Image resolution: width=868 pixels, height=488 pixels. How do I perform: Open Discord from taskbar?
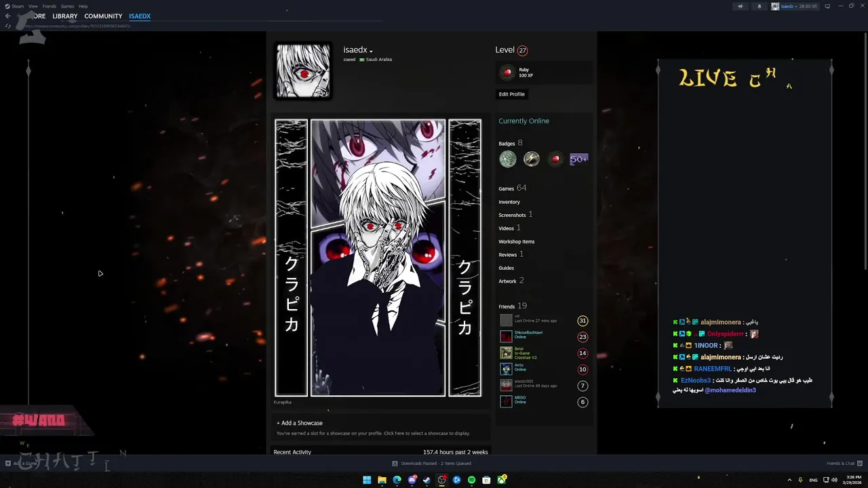pyautogui.click(x=412, y=480)
